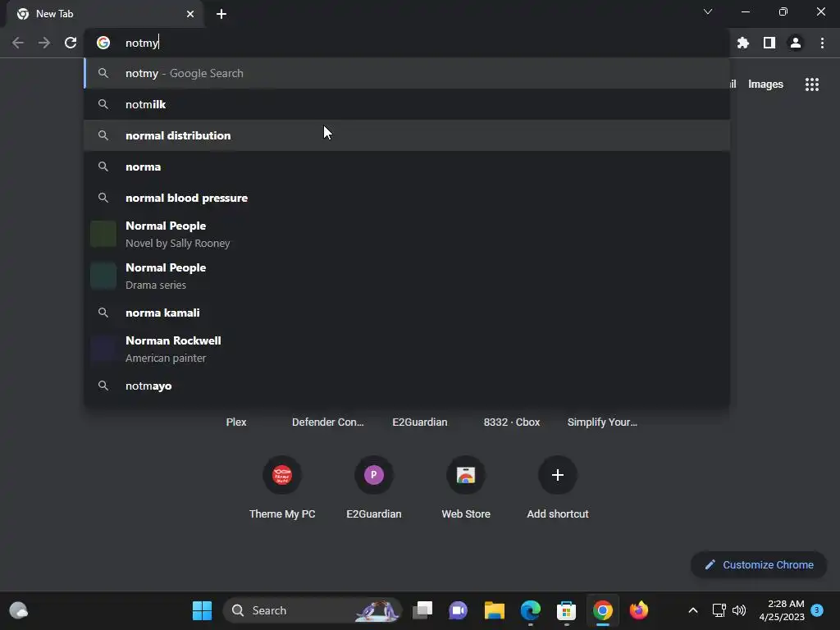The height and width of the screenshot is (630, 840).
Task: Choose the 'notmayo' suggestion
Action: pyautogui.click(x=407, y=386)
